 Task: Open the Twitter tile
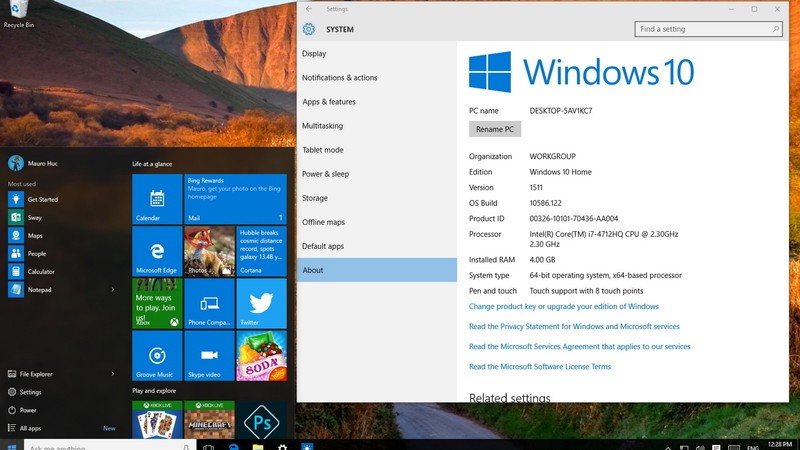point(261,304)
